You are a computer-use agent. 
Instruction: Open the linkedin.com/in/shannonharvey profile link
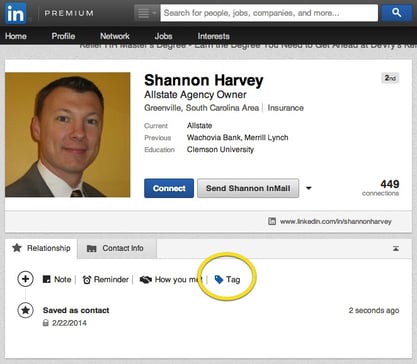[335, 221]
